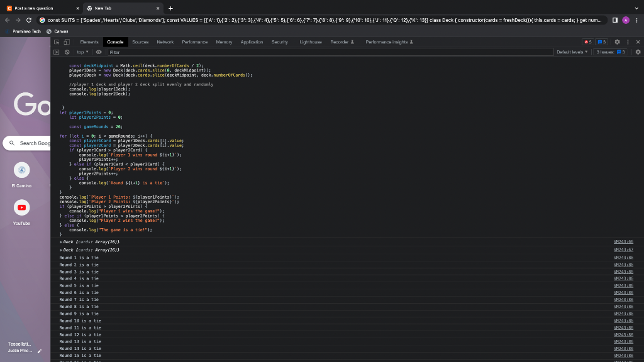Screen dimensions: 644x362
Task: Close the 'Post a new question' tab
Action: click(77, 8)
